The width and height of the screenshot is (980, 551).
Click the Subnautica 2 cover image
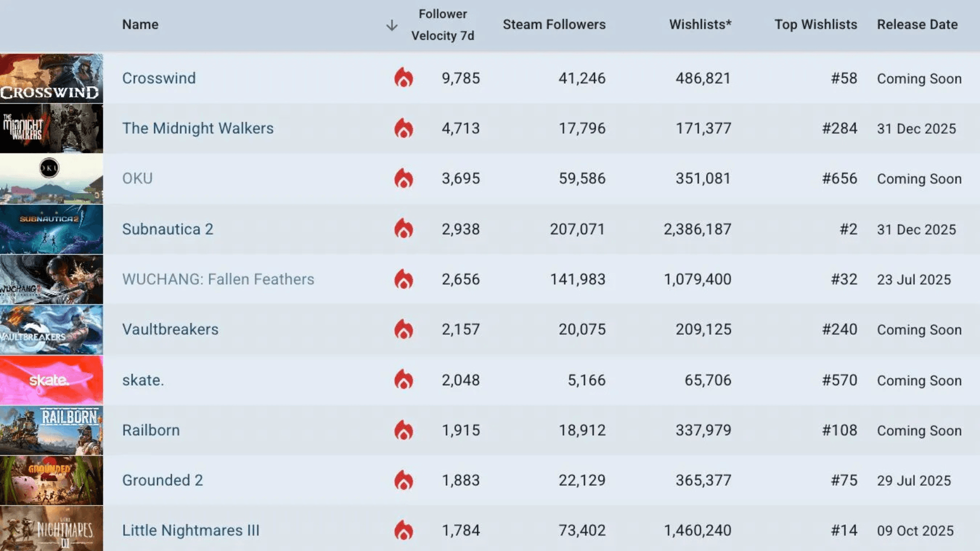click(51, 229)
